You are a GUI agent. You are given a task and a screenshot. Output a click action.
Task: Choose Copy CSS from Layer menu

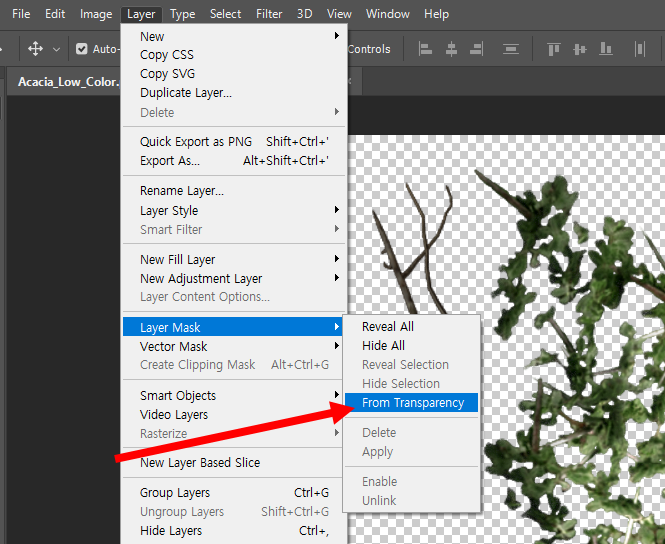coord(234,55)
